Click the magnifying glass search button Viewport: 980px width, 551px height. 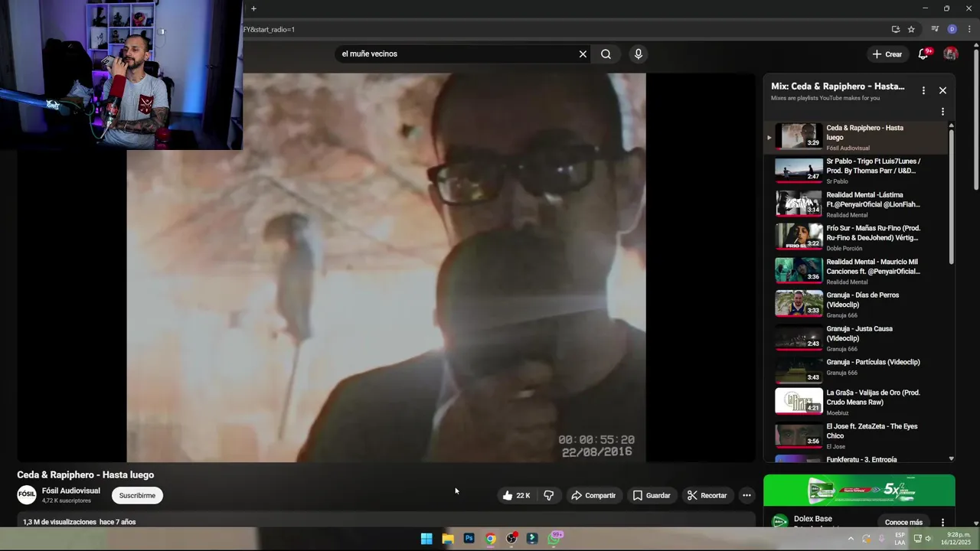point(606,54)
